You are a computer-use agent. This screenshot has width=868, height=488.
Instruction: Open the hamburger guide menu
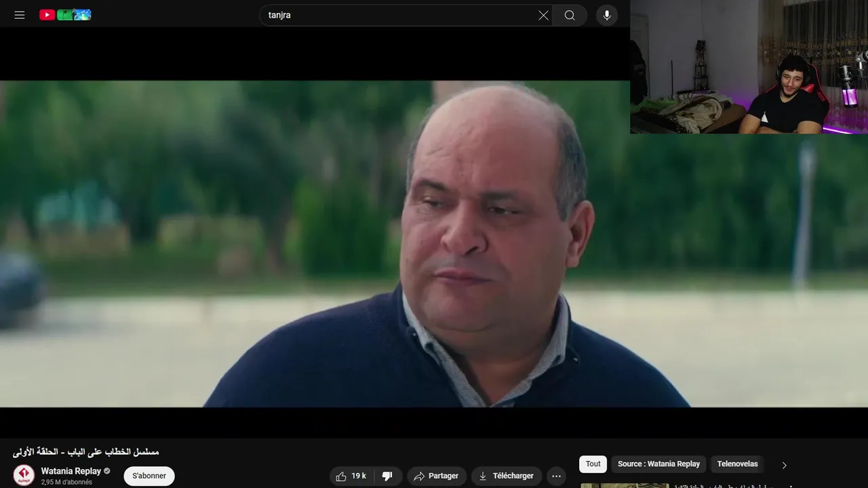point(20,15)
